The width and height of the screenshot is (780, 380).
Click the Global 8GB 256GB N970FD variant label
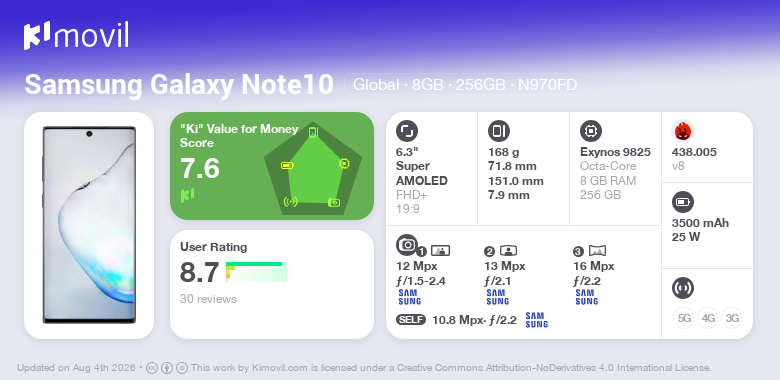pos(465,85)
